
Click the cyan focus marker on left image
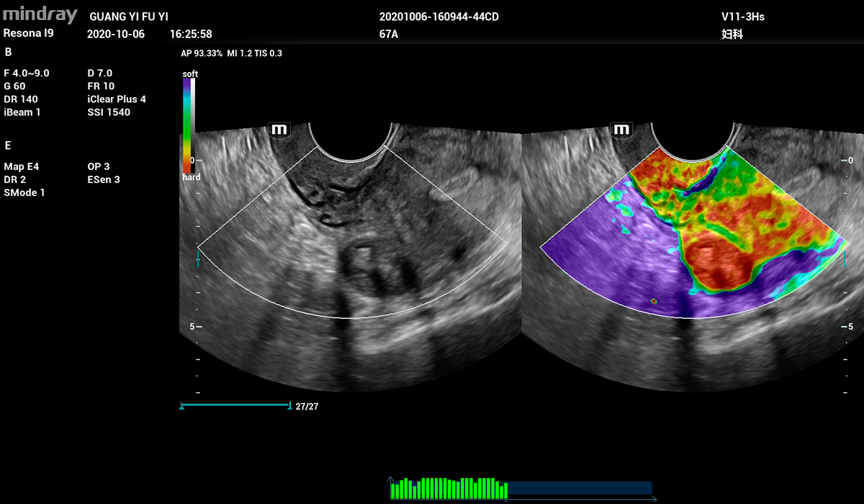click(x=199, y=258)
